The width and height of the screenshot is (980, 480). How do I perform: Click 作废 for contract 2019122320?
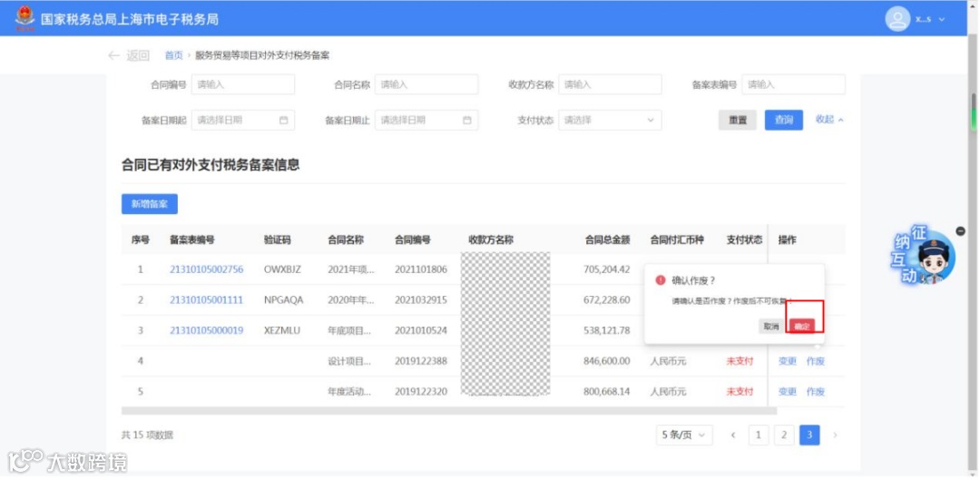point(816,392)
